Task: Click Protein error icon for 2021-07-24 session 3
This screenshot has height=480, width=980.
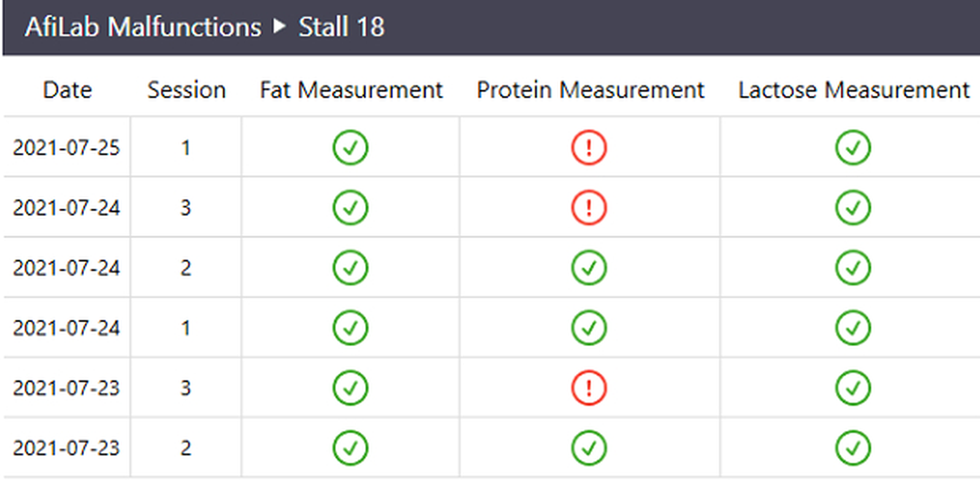Action: [x=589, y=207]
